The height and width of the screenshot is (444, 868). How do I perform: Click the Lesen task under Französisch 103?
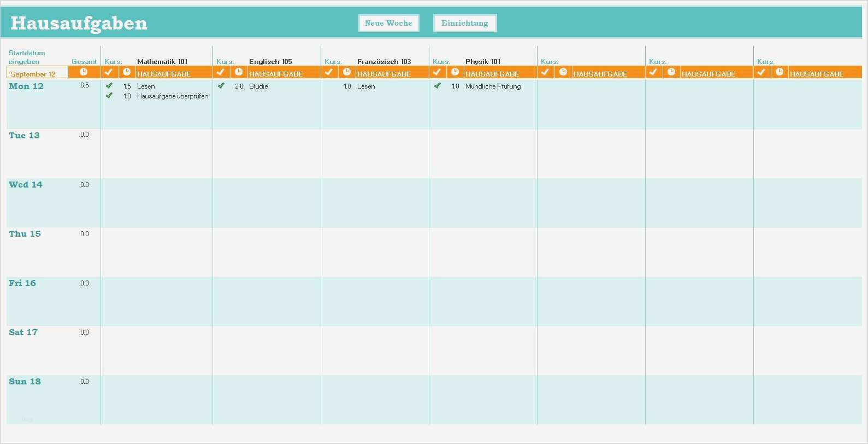pos(366,86)
